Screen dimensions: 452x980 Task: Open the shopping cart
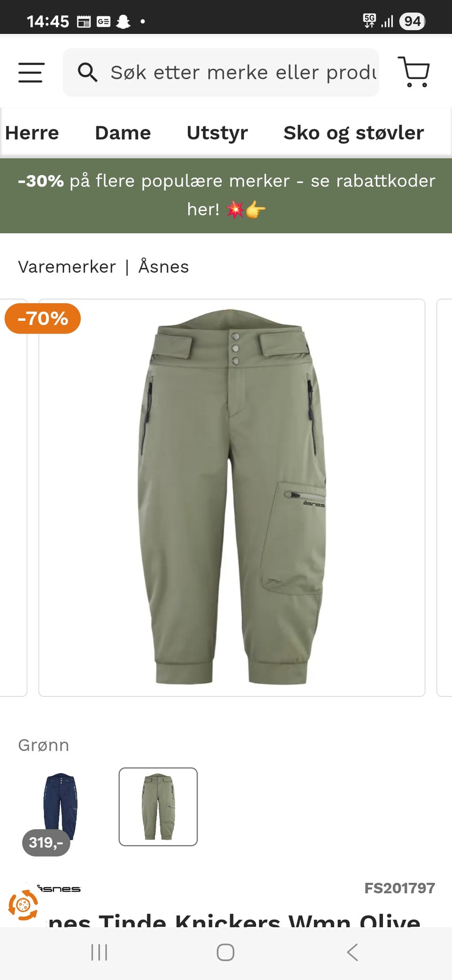[414, 72]
